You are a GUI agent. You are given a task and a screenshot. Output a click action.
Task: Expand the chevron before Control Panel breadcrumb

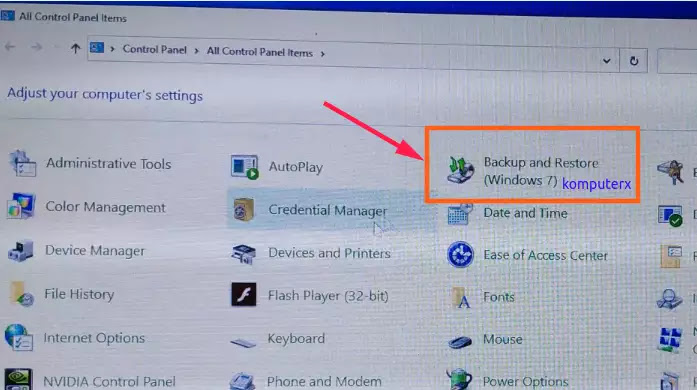tap(112, 48)
